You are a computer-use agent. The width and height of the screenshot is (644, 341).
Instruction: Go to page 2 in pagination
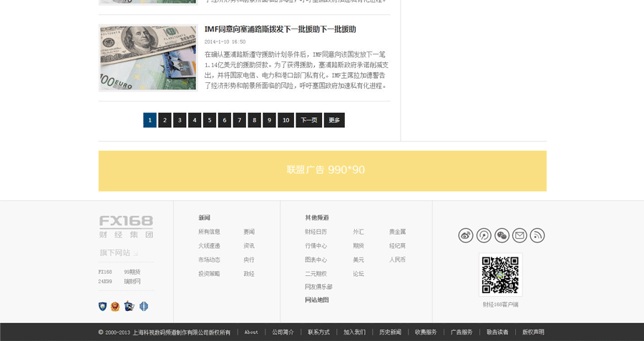[x=165, y=120]
